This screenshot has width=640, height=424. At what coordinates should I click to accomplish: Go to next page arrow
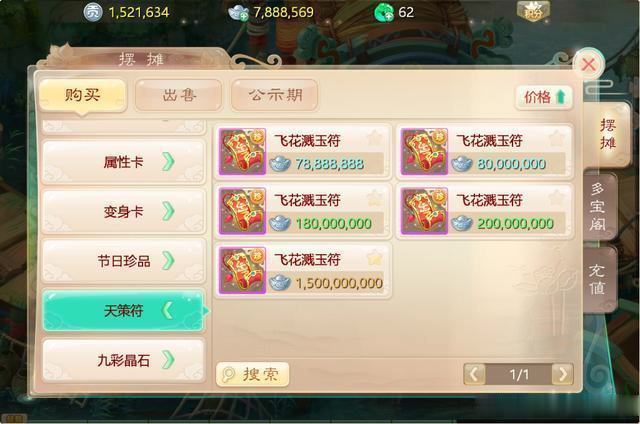(562, 374)
